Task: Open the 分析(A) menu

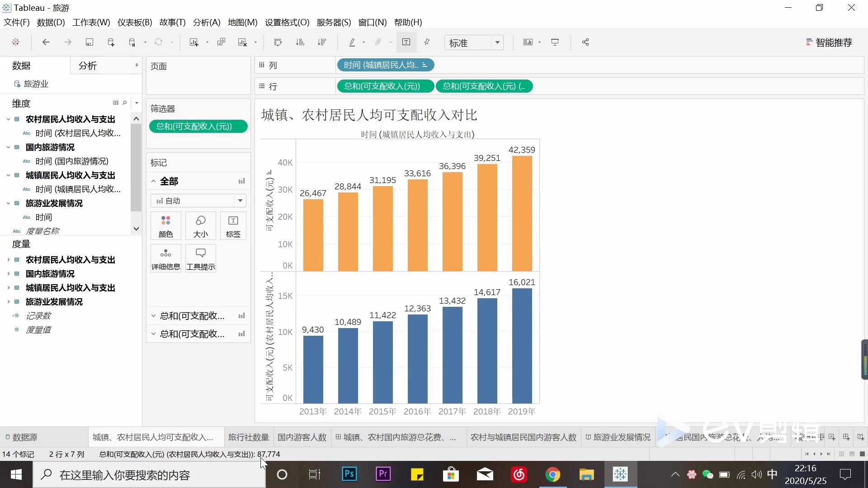Action: tap(206, 22)
